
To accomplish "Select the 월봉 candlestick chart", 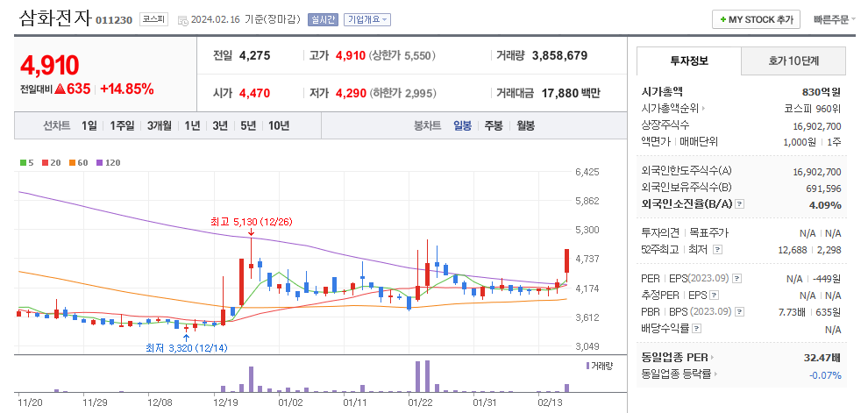I will click(525, 125).
